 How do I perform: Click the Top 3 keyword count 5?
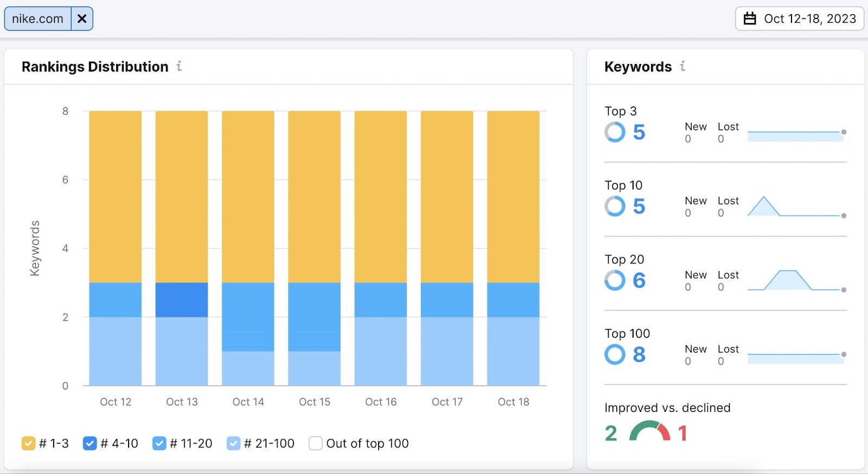tap(639, 132)
